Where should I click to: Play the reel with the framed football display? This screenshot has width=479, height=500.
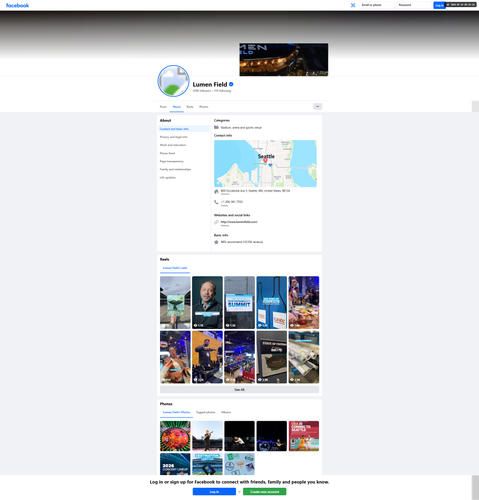pos(272,357)
